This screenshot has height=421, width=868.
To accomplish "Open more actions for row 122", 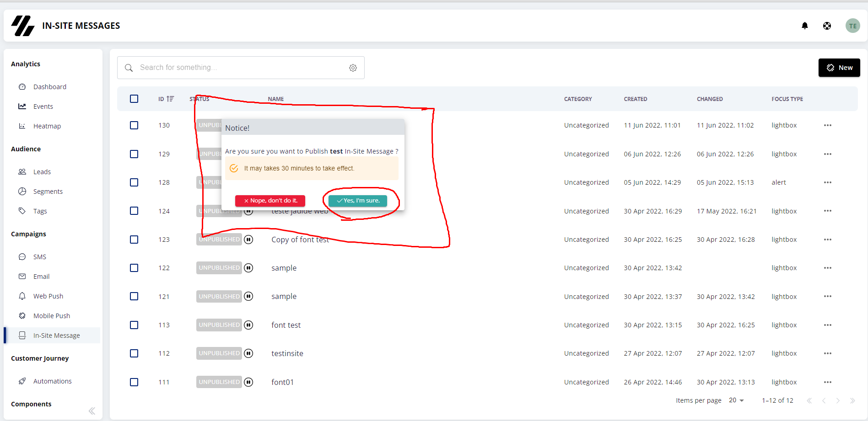I will pyautogui.click(x=827, y=268).
